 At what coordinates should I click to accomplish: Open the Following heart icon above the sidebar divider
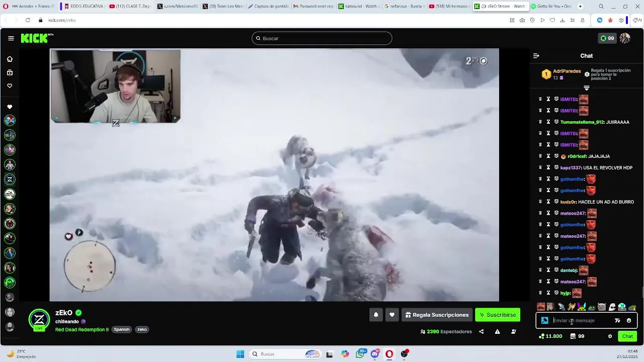(10, 86)
